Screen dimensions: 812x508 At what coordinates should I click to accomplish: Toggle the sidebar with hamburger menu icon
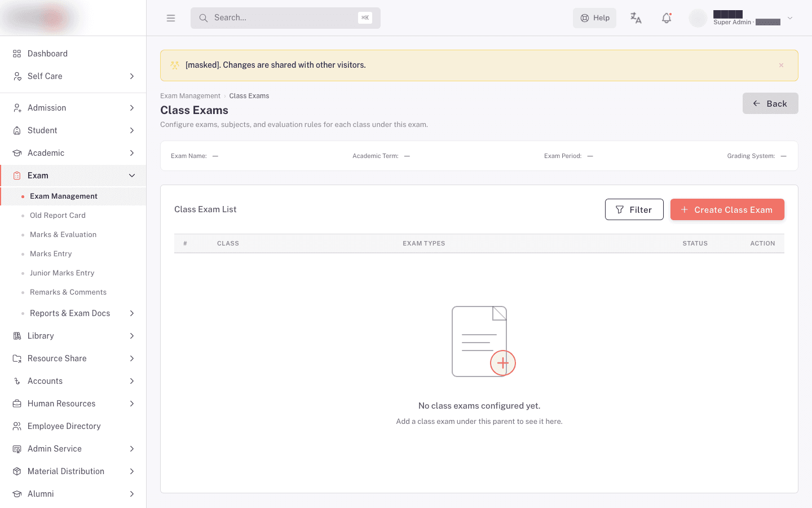(171, 18)
